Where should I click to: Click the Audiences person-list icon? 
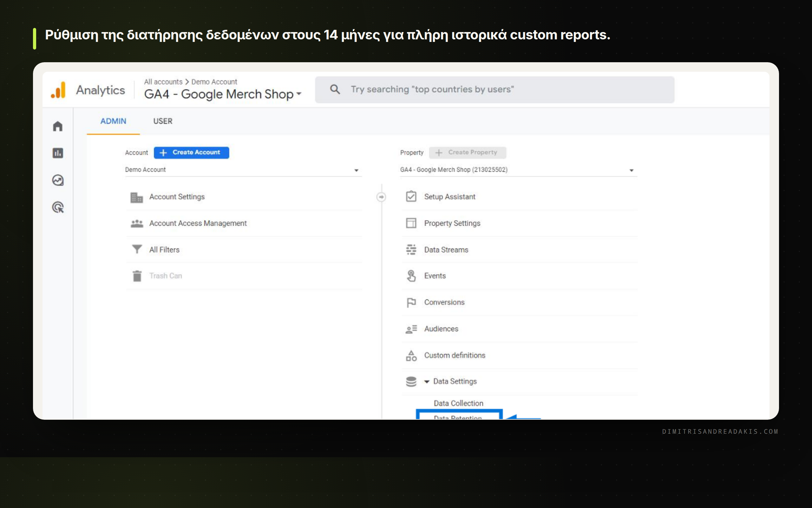pos(411,329)
